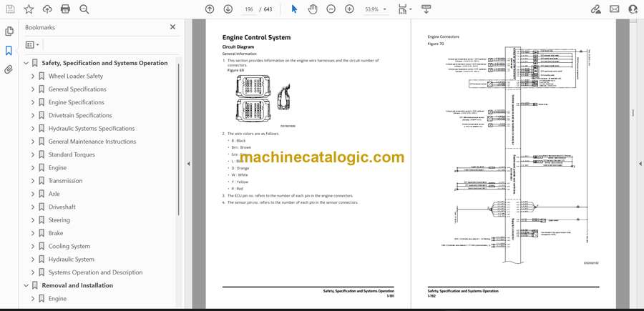
Task: Open page thumbnails panel
Action: pos(9,31)
